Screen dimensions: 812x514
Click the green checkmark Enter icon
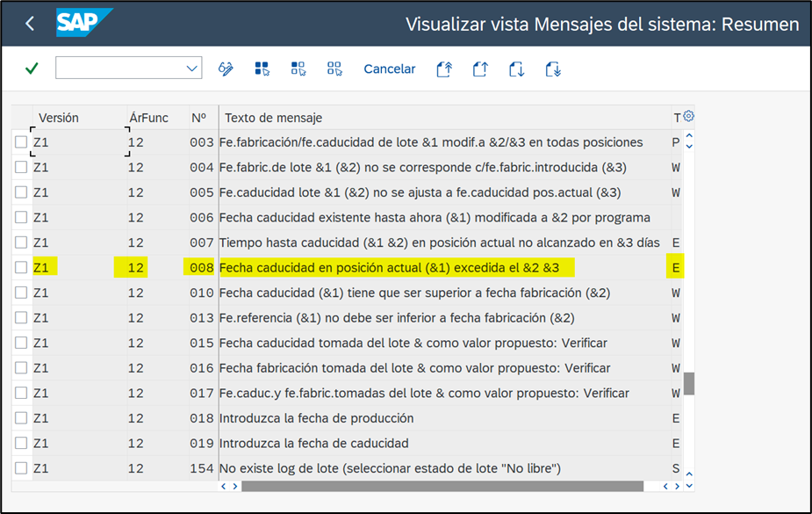[x=32, y=69]
